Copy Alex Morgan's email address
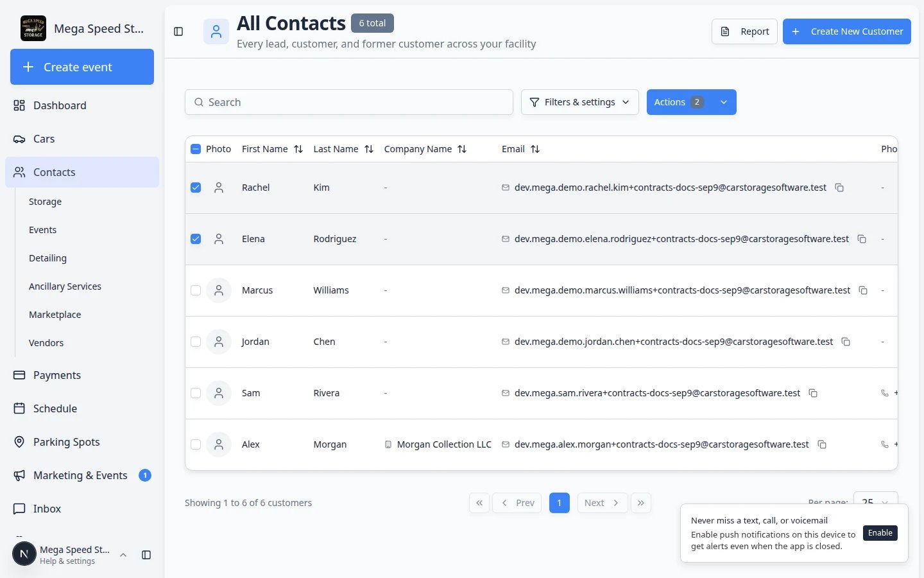924x578 pixels. (822, 444)
